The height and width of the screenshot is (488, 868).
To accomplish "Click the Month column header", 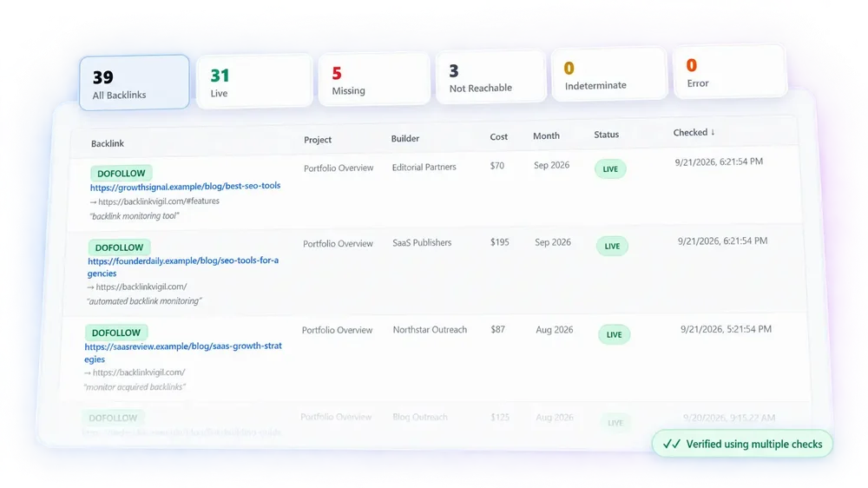I will pos(546,135).
